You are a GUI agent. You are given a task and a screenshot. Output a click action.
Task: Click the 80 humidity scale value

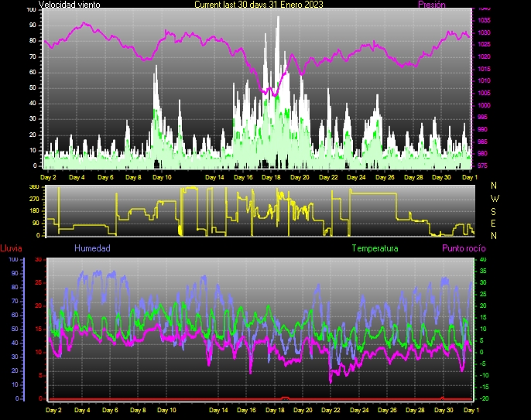15,287
